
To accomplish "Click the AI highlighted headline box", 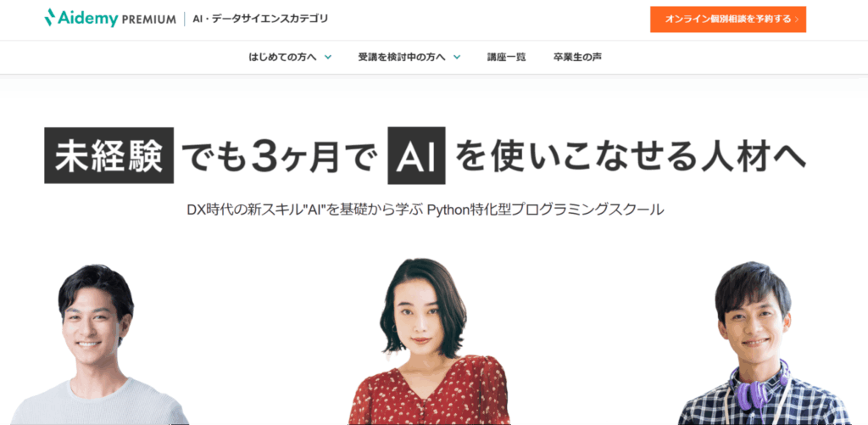I will pos(416,156).
